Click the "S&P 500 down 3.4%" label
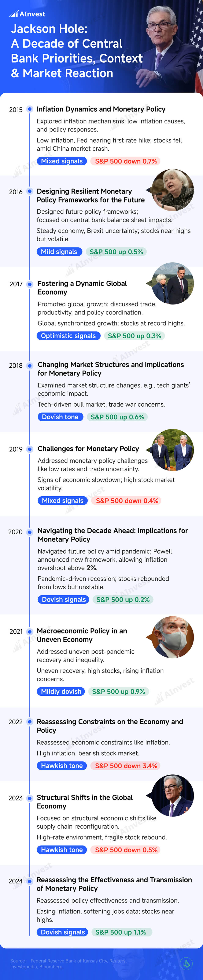The image size is (203, 980). click(x=126, y=766)
